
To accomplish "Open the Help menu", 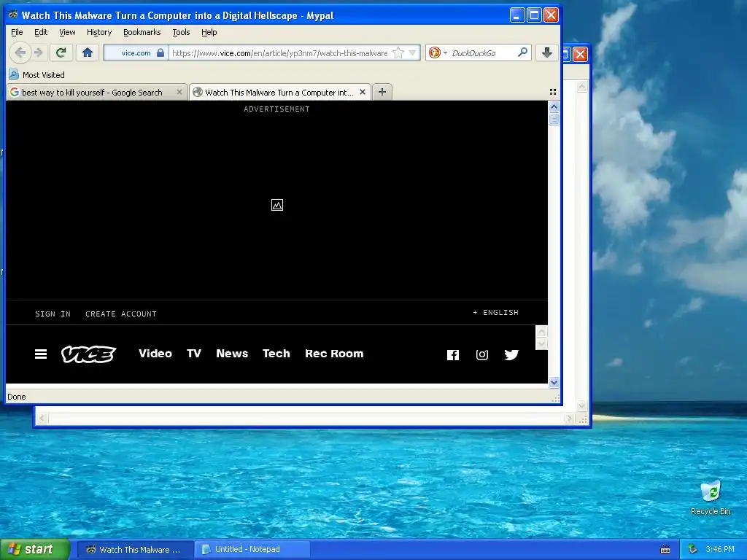I will pos(209,32).
